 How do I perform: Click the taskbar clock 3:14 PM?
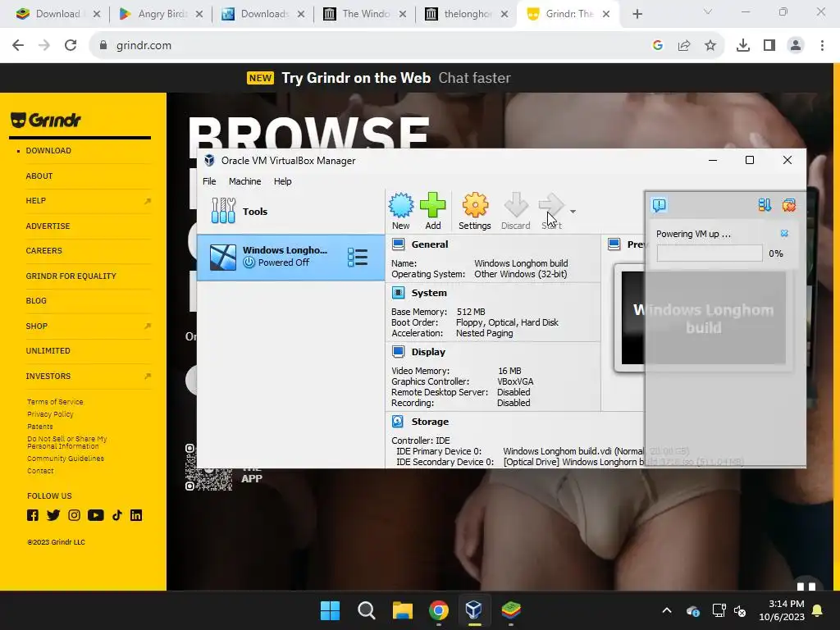coord(782,610)
